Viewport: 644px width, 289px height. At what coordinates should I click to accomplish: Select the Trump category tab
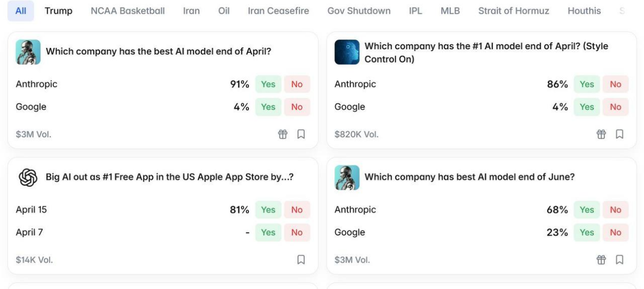(x=58, y=11)
